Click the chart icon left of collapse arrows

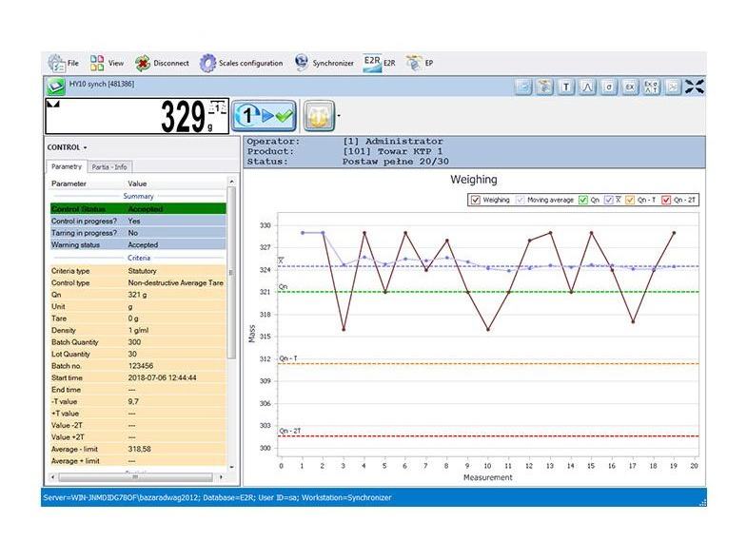pyautogui.click(x=673, y=87)
